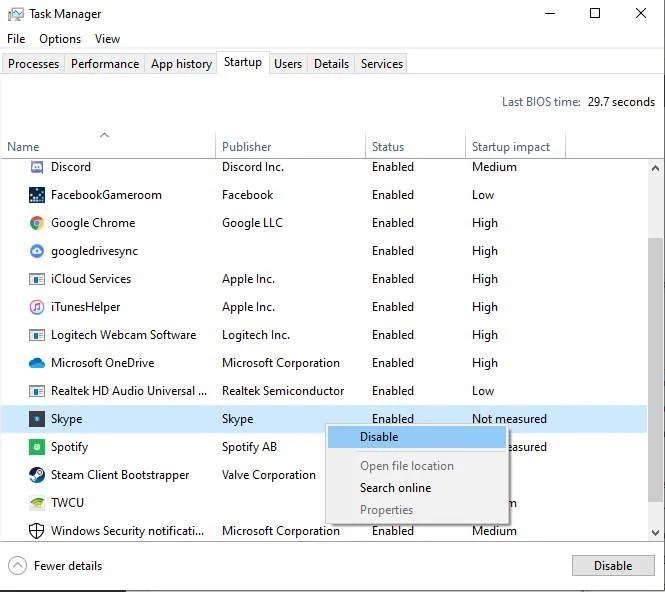This screenshot has width=665, height=592.
Task: Switch to the Details tab
Action: (x=331, y=64)
